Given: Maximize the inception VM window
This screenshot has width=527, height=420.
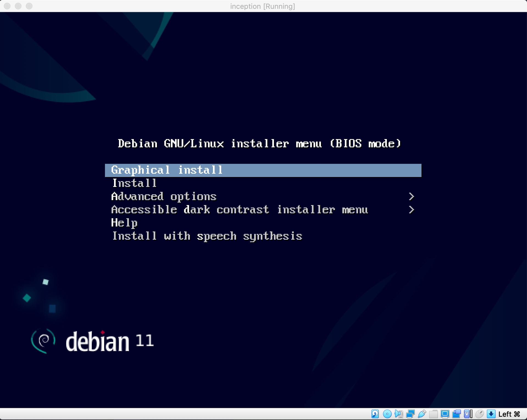Looking at the screenshot, I should pos(29,6).
